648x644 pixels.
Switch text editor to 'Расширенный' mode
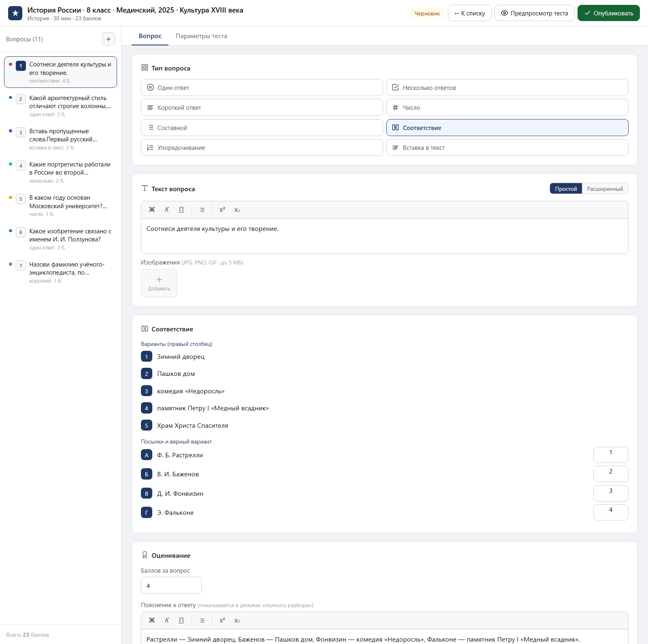605,189
